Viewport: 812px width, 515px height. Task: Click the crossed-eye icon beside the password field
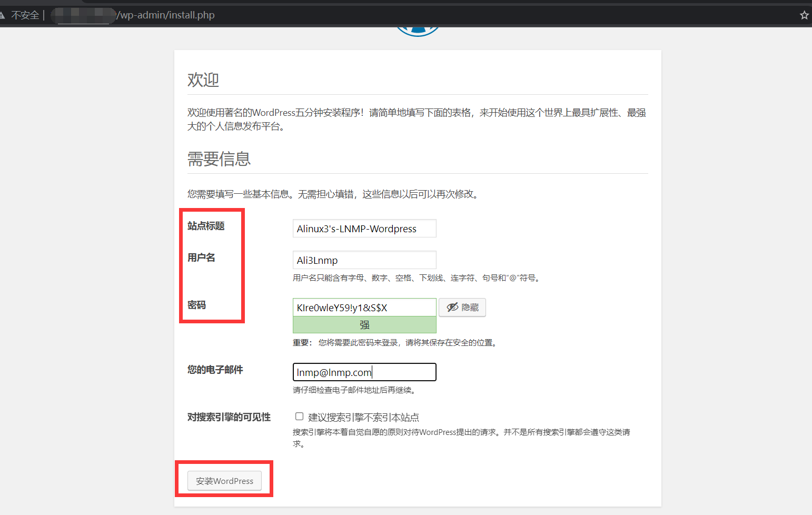[x=452, y=308]
